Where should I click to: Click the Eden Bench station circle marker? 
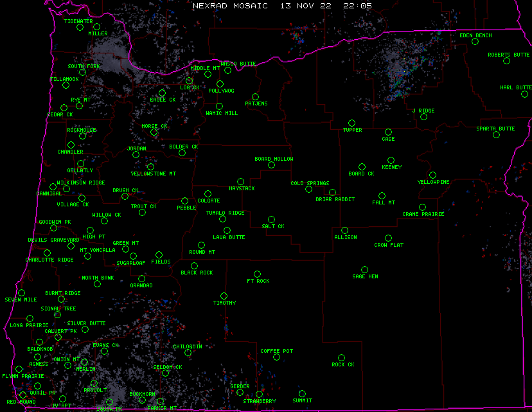[x=475, y=42]
